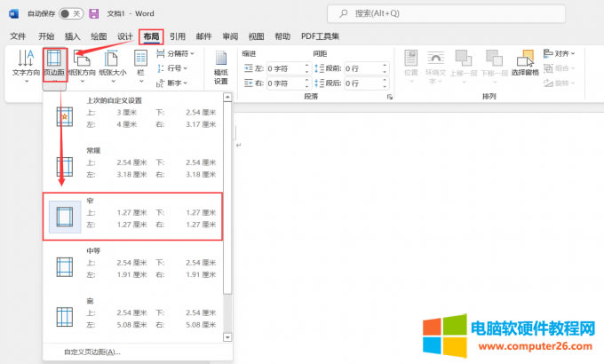The height and width of the screenshot is (364, 604).
Task: Select the Narrow (窄) margin preset
Action: coord(133,218)
